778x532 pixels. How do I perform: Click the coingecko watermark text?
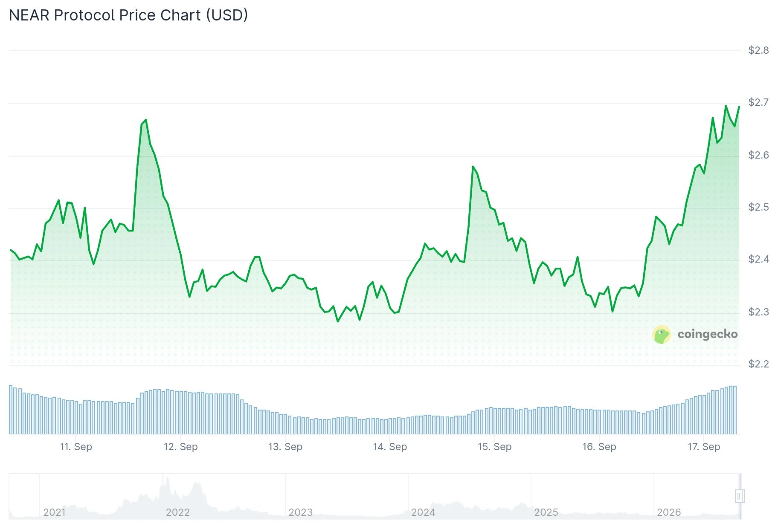(707, 334)
